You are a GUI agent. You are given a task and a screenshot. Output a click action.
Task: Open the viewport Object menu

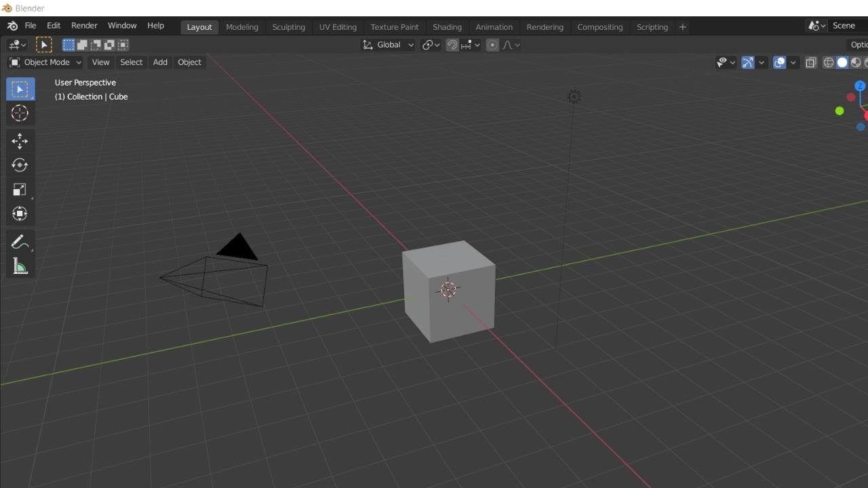click(189, 62)
